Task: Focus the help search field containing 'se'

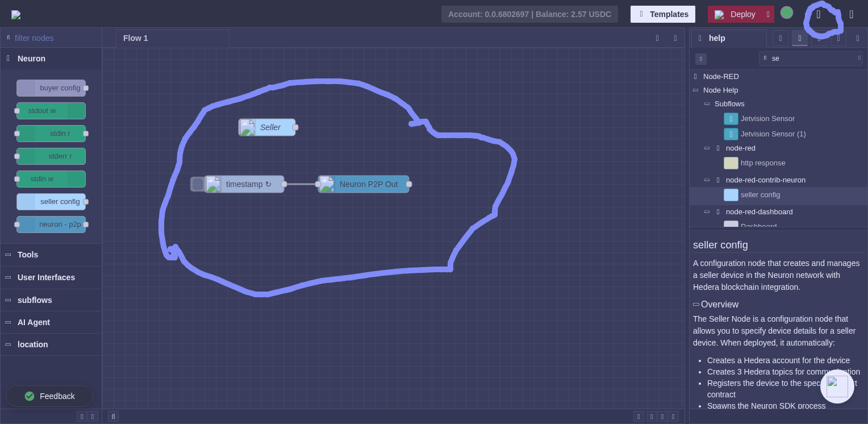Action: 811,58
